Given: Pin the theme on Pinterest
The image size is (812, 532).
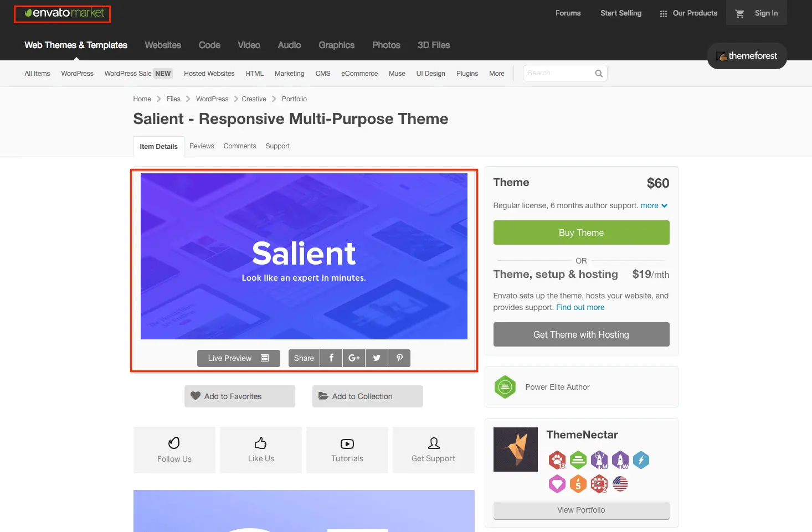Looking at the screenshot, I should click(x=399, y=358).
